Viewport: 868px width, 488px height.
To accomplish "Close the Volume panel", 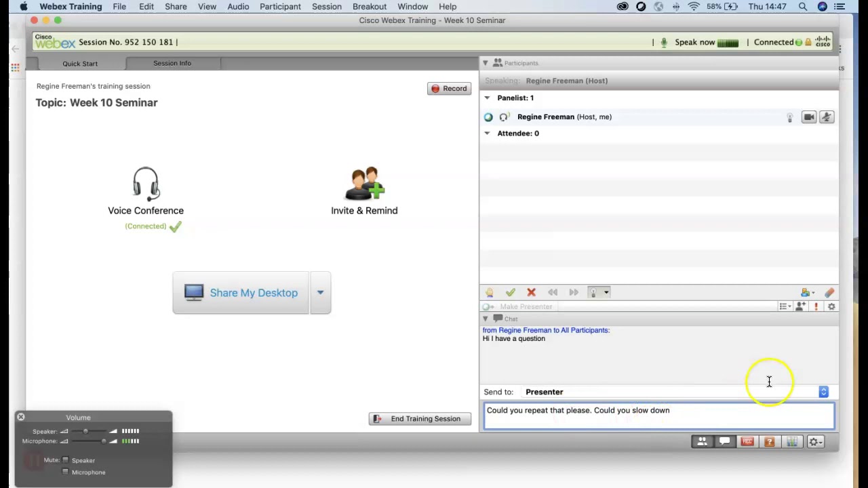I will pos(20,418).
